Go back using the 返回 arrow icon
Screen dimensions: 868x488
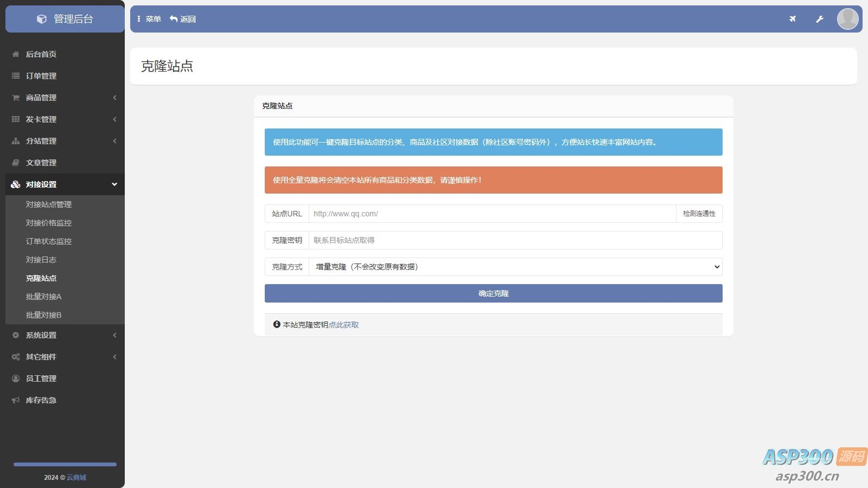(x=174, y=19)
